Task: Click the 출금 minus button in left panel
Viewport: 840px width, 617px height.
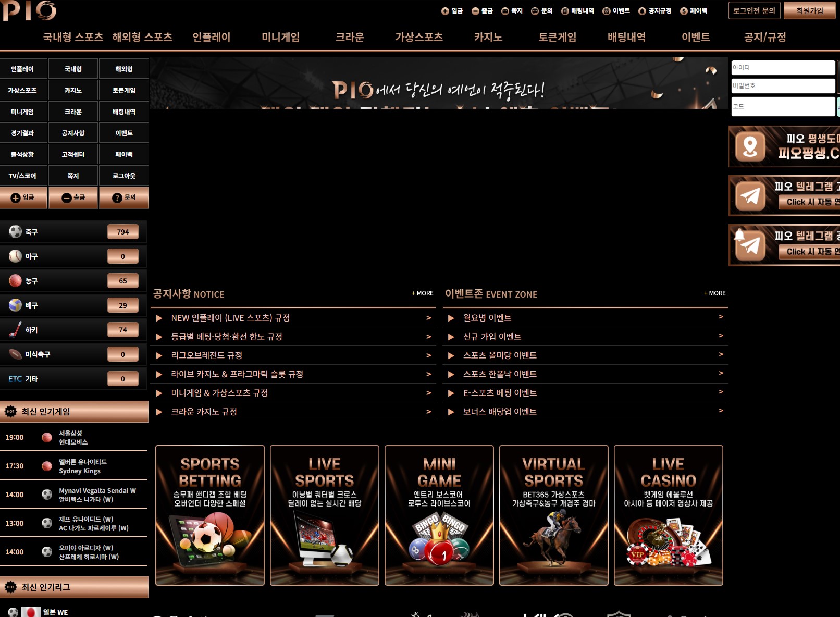Action: click(x=73, y=198)
